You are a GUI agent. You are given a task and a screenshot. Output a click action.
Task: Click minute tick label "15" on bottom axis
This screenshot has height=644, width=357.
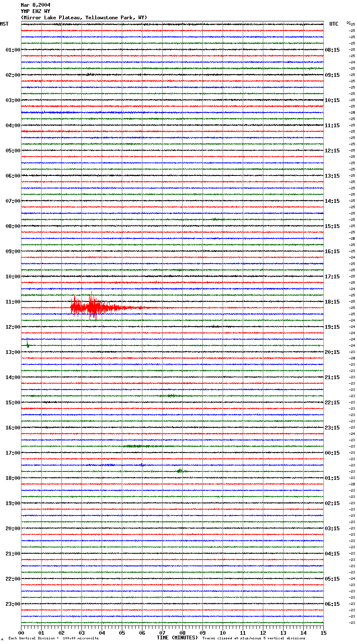click(x=323, y=633)
